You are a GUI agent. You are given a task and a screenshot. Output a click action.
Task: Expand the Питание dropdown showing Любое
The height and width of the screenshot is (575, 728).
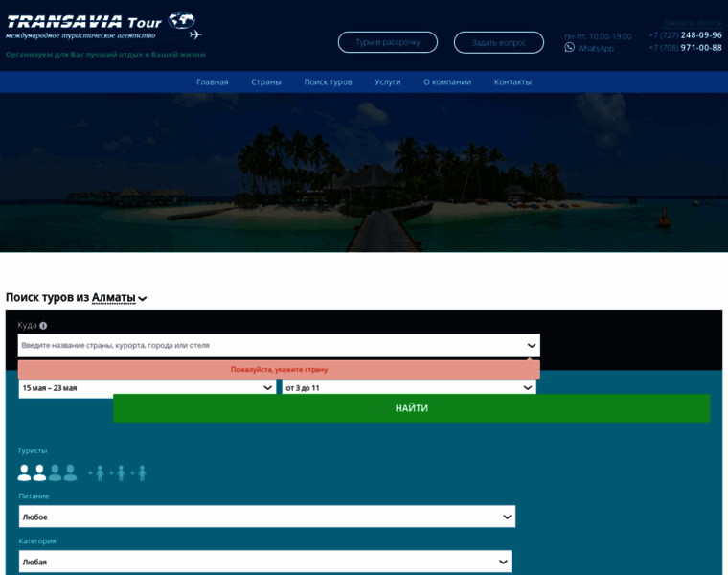[267, 517]
